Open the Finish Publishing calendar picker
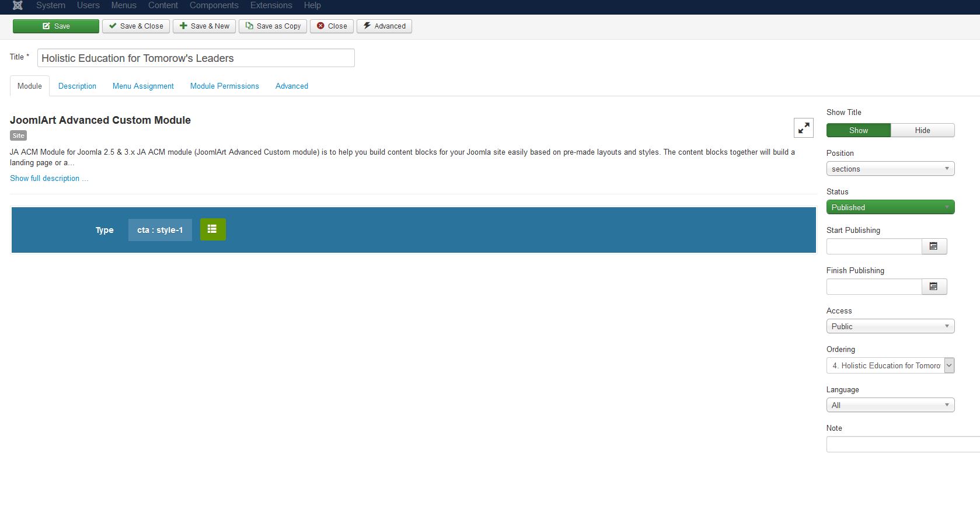 pos(934,287)
